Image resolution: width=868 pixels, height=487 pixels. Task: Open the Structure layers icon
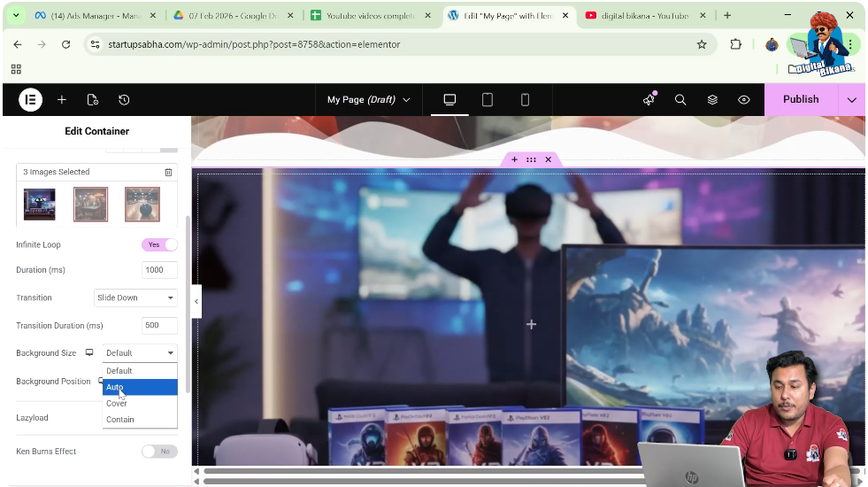pos(712,100)
